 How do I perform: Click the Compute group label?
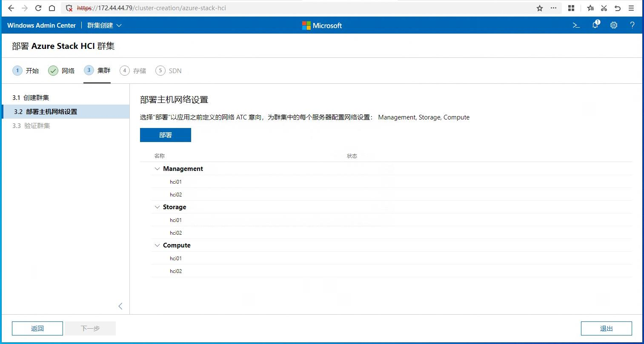[x=177, y=245]
